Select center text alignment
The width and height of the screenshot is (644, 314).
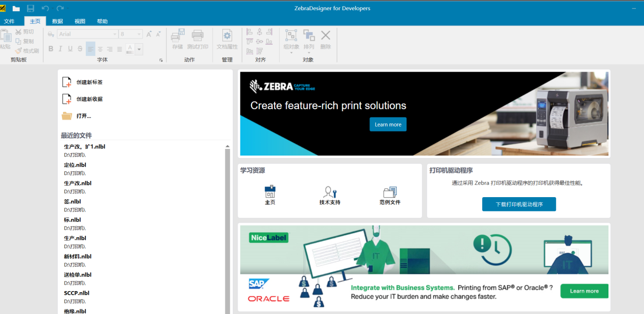click(100, 49)
